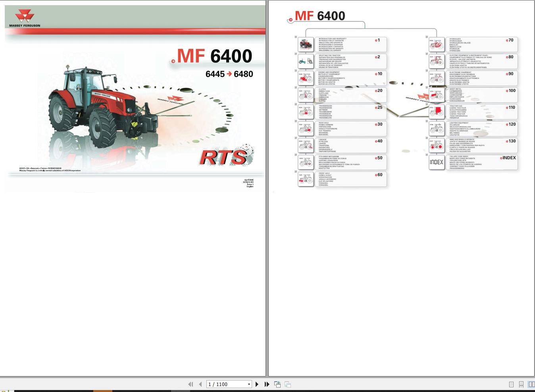Click section number 2 label
Viewport: 535px width, 392px height.
pyautogui.click(x=377, y=57)
